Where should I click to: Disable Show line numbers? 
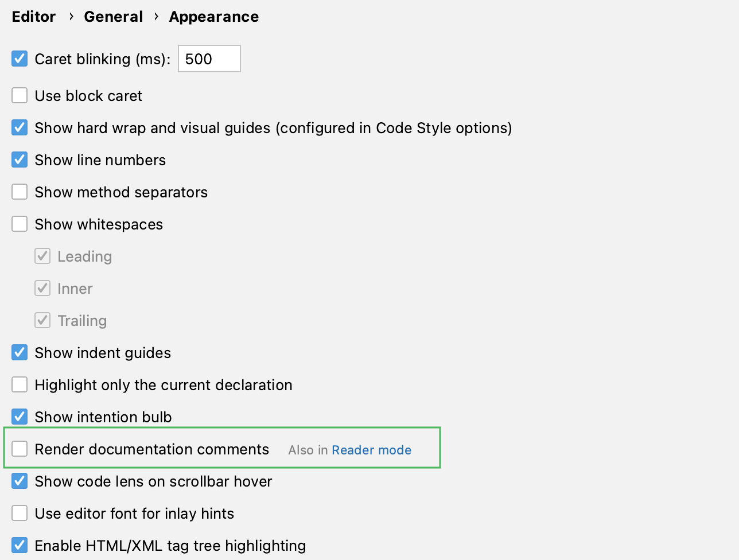click(19, 160)
